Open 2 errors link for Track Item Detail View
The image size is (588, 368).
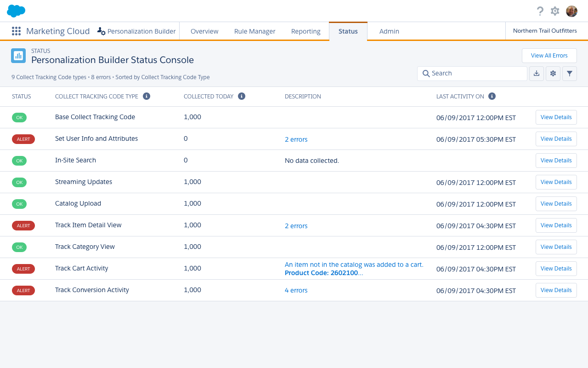click(296, 226)
